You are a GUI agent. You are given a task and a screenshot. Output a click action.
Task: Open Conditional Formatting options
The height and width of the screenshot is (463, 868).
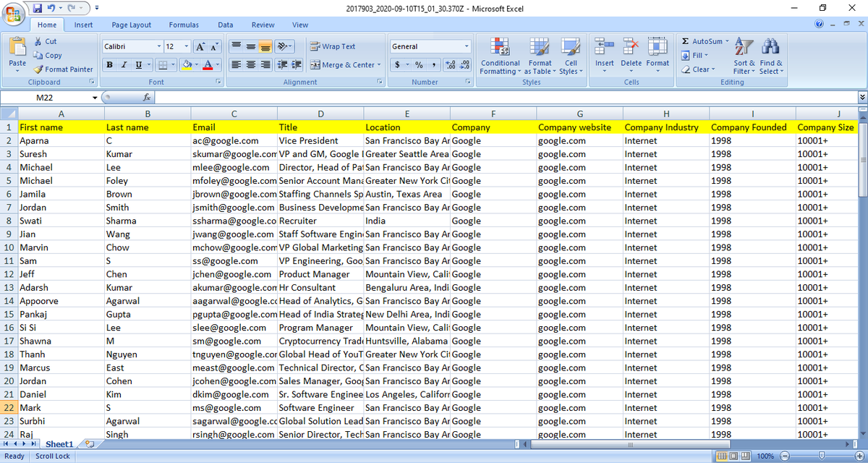click(500, 56)
